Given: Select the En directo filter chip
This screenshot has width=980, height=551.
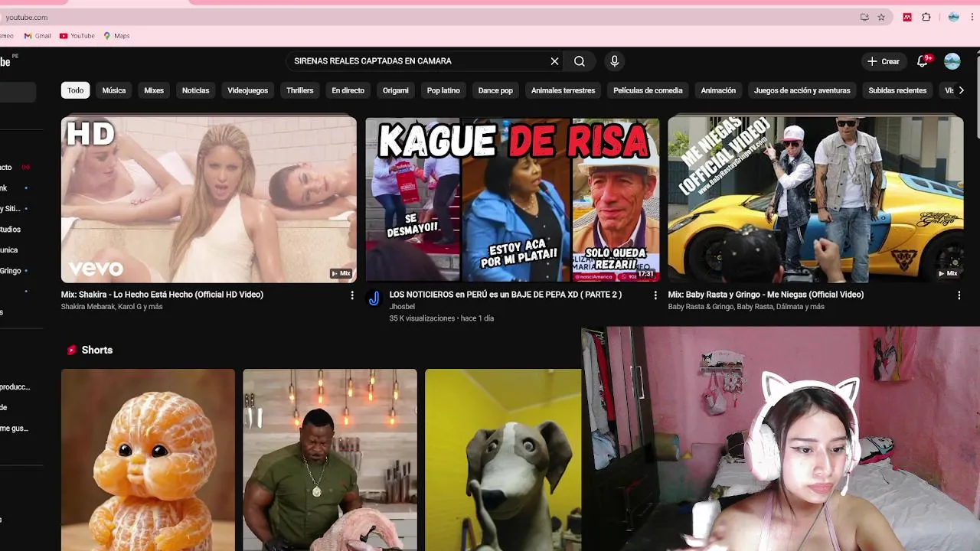Looking at the screenshot, I should [348, 90].
